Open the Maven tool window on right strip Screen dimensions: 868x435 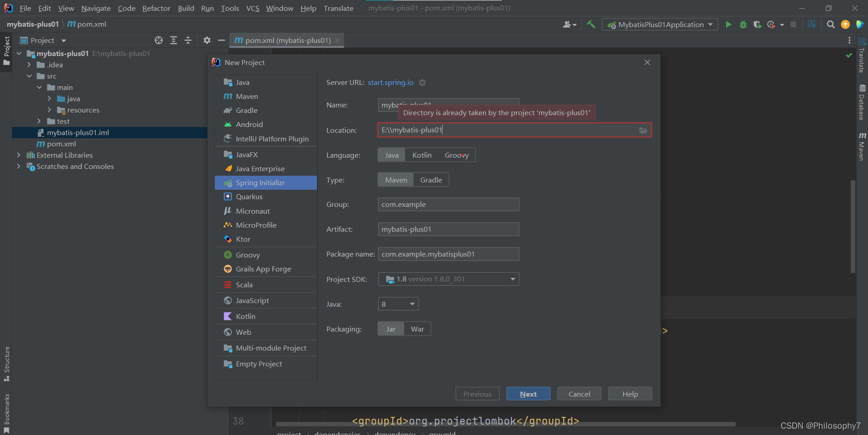(x=862, y=146)
